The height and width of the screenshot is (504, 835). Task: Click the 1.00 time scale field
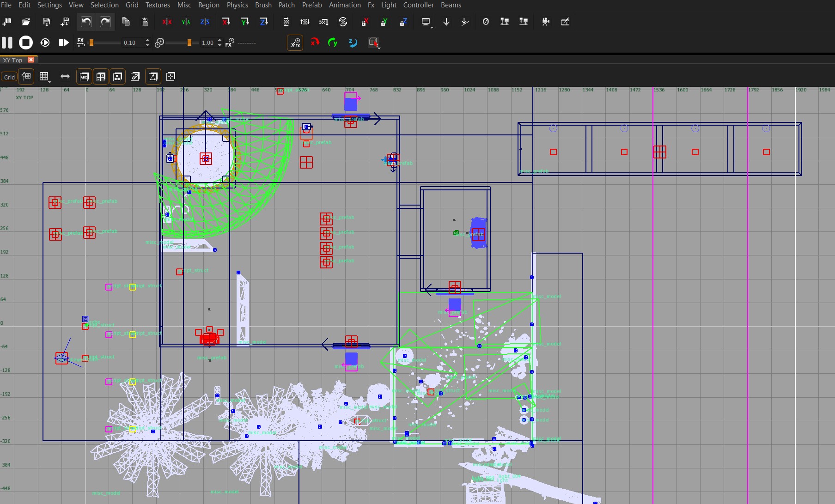click(x=207, y=43)
